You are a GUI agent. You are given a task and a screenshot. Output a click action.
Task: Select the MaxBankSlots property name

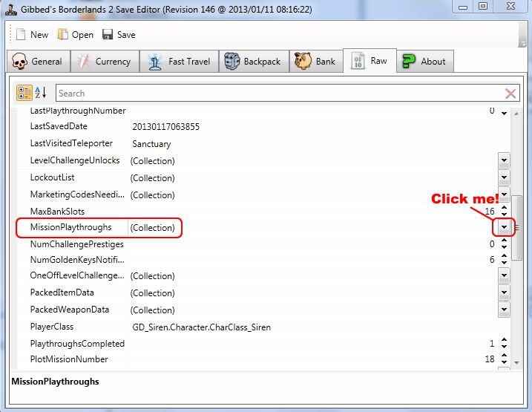pyautogui.click(x=57, y=212)
